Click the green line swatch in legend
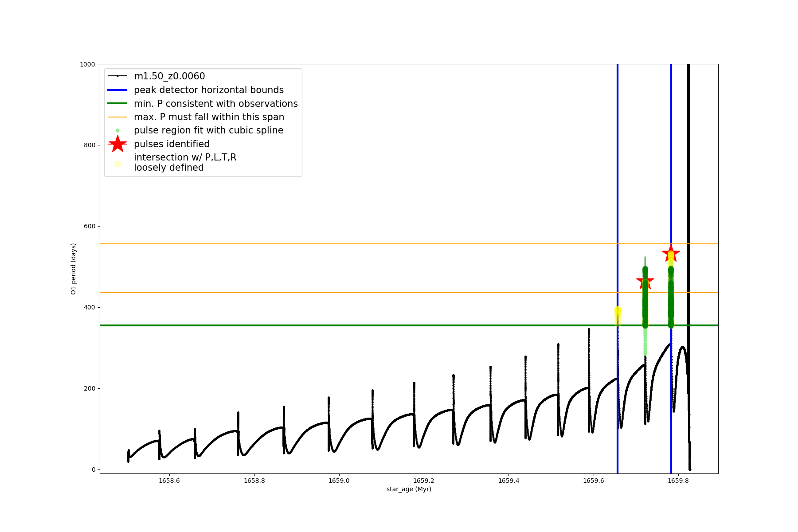This screenshot has width=798, height=532. pos(117,104)
